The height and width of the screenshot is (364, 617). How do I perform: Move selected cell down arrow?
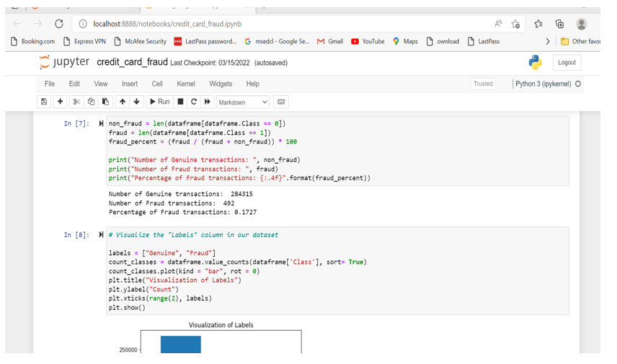(x=136, y=102)
